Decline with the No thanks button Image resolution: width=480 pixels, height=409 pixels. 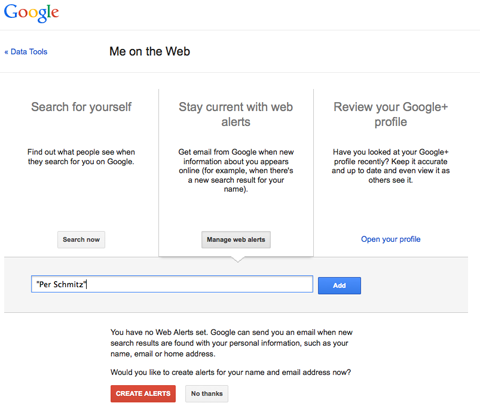coord(207,394)
